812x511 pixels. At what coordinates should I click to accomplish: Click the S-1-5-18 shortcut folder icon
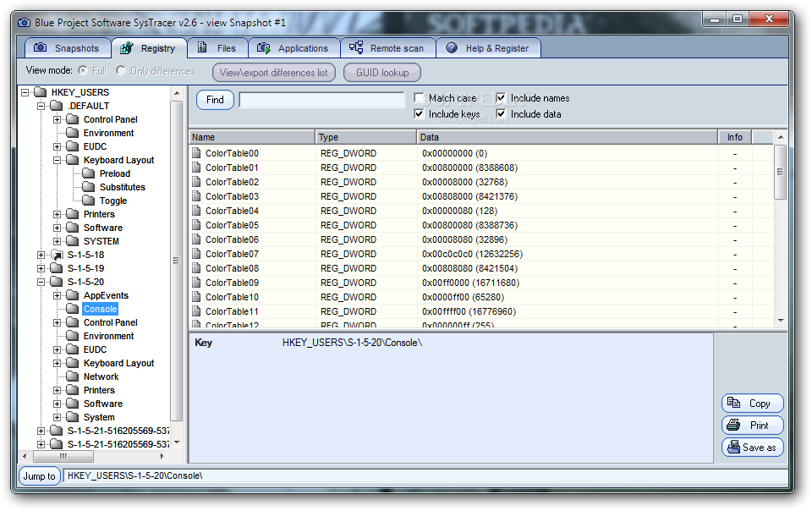point(57,255)
